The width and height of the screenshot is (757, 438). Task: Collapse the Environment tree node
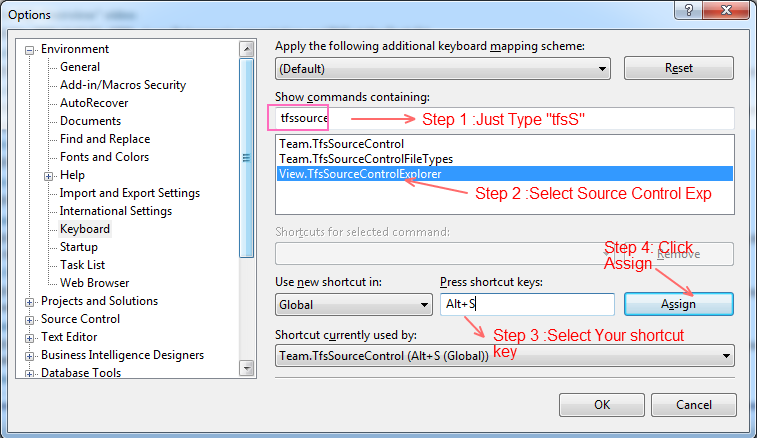click(30, 49)
